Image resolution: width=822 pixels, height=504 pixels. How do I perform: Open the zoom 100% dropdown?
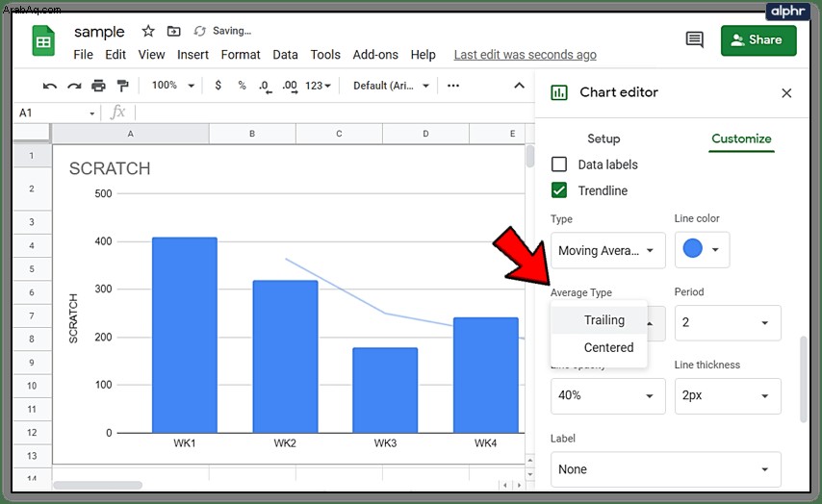173,85
